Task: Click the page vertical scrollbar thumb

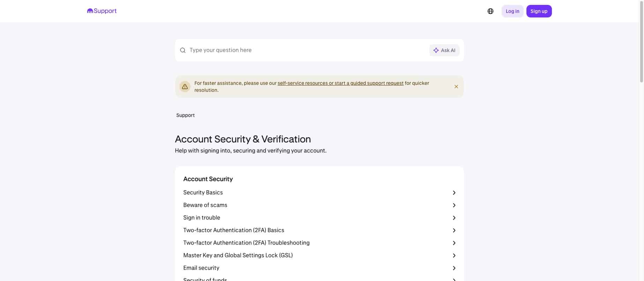Action: [x=641, y=41]
